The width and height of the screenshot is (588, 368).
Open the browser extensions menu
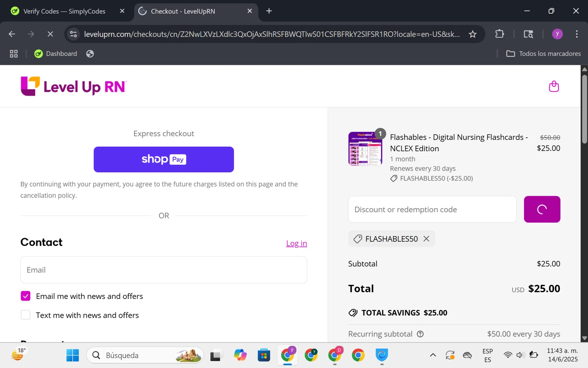(499, 34)
